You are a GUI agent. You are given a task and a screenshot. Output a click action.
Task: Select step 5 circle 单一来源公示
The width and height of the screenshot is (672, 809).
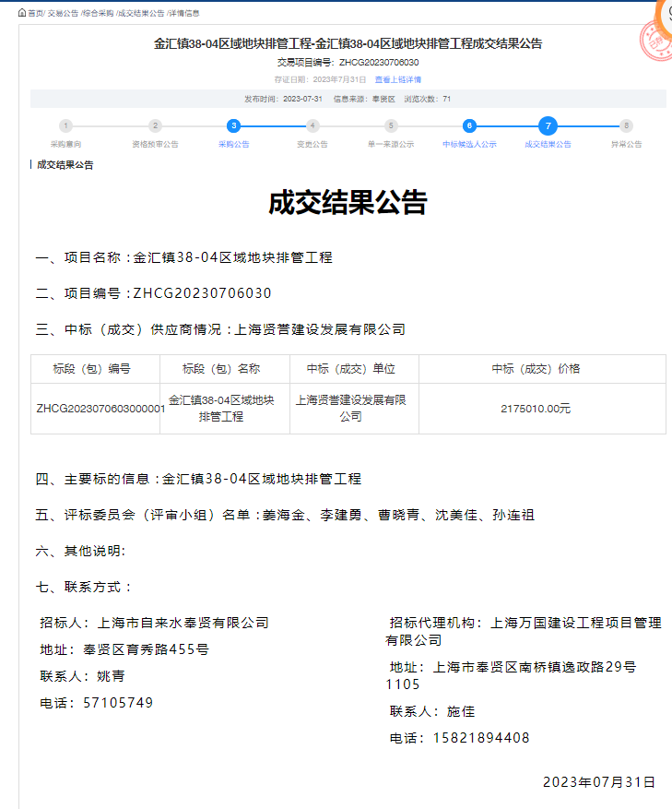[x=391, y=126]
